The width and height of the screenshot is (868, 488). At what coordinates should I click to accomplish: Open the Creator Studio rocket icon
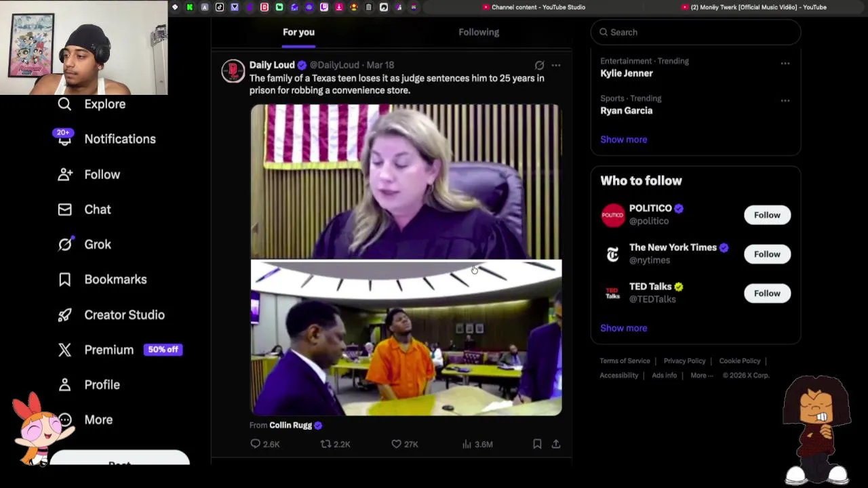(x=64, y=314)
